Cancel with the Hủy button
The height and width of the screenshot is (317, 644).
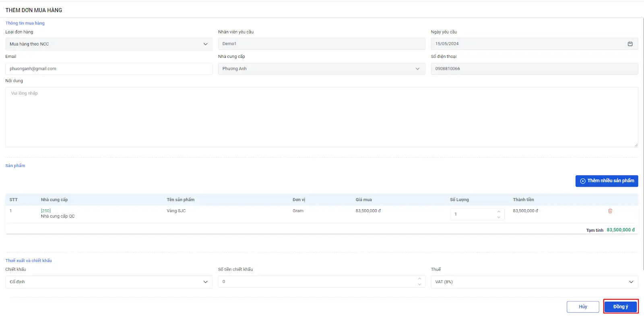point(583,307)
